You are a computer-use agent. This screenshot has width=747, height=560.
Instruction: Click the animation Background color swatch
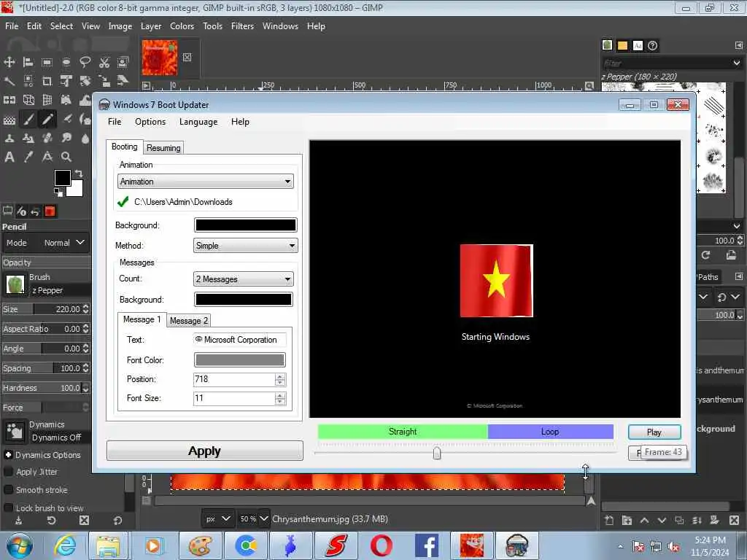click(x=245, y=225)
